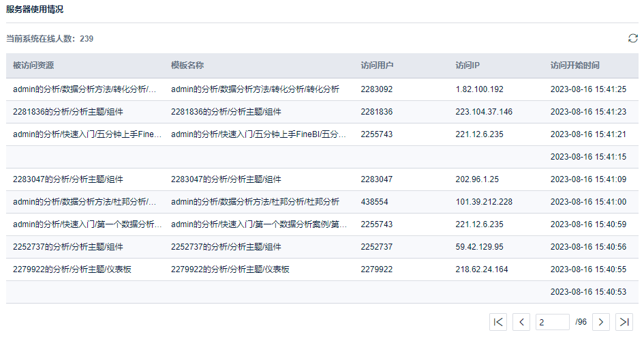This screenshot has width=644, height=337.
Task: Click the 模板名称 column header
Action: [x=187, y=65]
